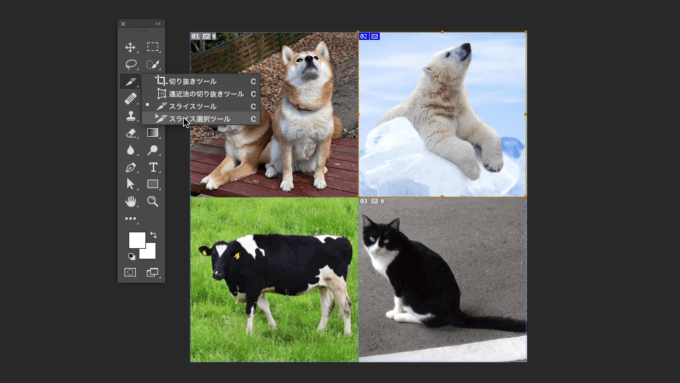This screenshot has width=680, height=383.
Task: Pick the Lasso tool
Action: tap(131, 64)
